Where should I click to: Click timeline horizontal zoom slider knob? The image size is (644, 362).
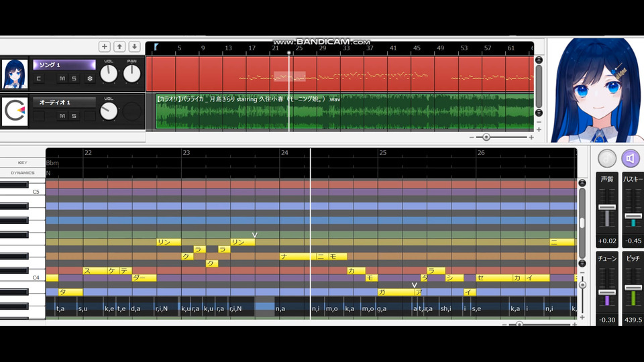coord(486,137)
